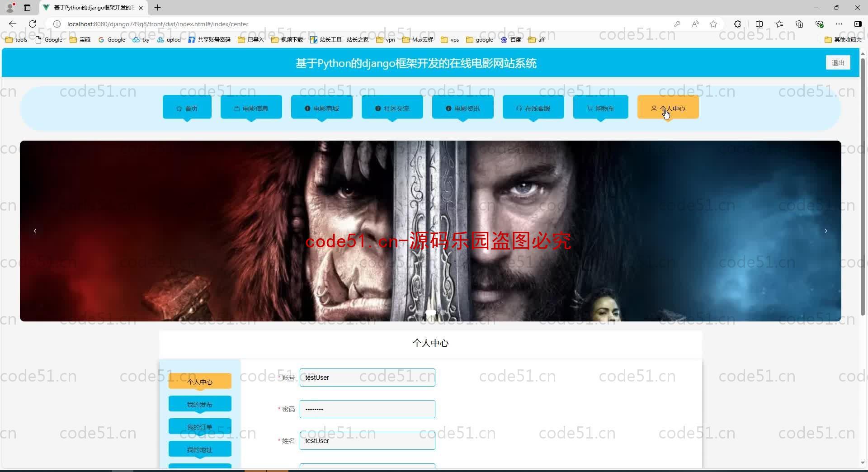This screenshot has width=868, height=472.
Task: Open the 宝藏 bookmark folder
Action: (80, 40)
